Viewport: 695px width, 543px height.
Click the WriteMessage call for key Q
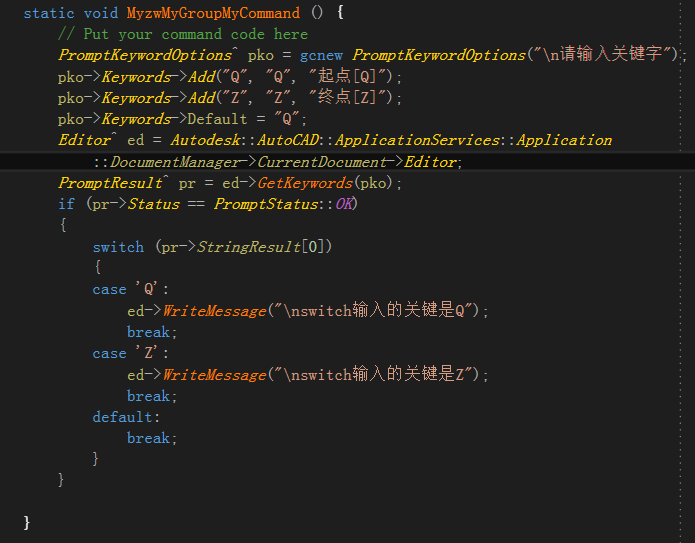(x=215, y=311)
